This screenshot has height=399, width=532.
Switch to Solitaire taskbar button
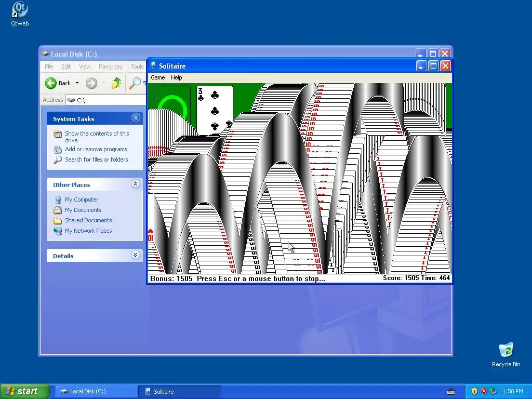click(x=179, y=392)
